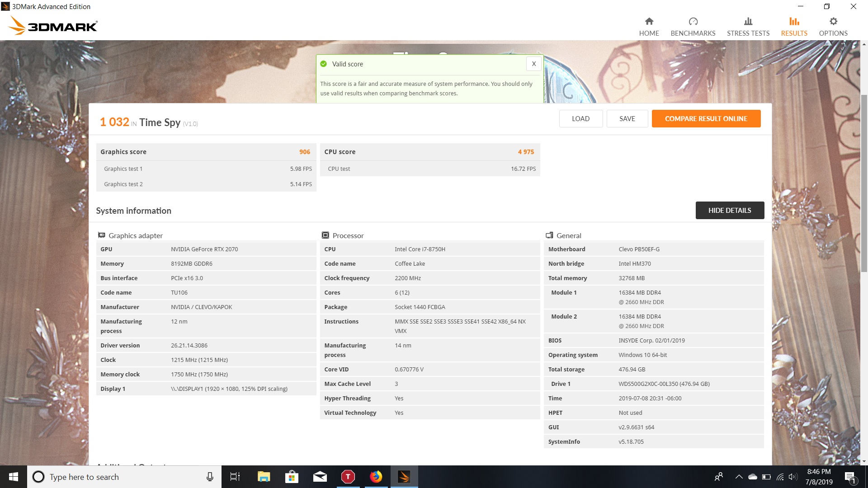Viewport: 868px width, 488px height.
Task: Open the People icon in system tray
Action: pyautogui.click(x=718, y=477)
